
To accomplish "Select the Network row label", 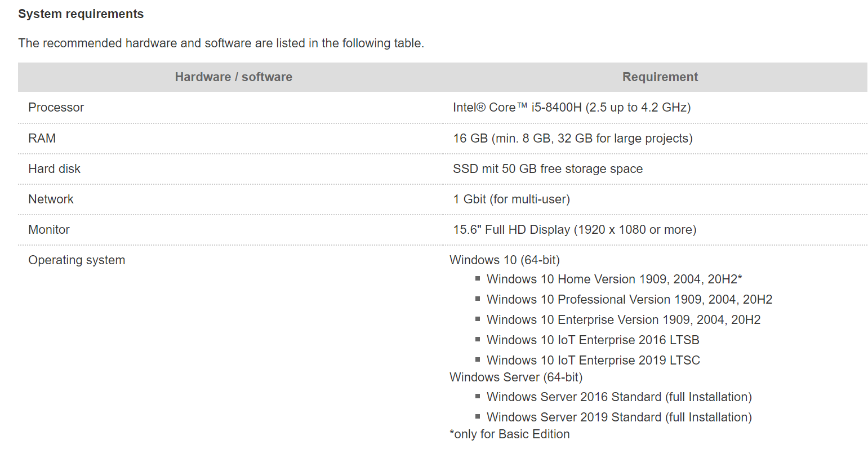I will coord(51,199).
